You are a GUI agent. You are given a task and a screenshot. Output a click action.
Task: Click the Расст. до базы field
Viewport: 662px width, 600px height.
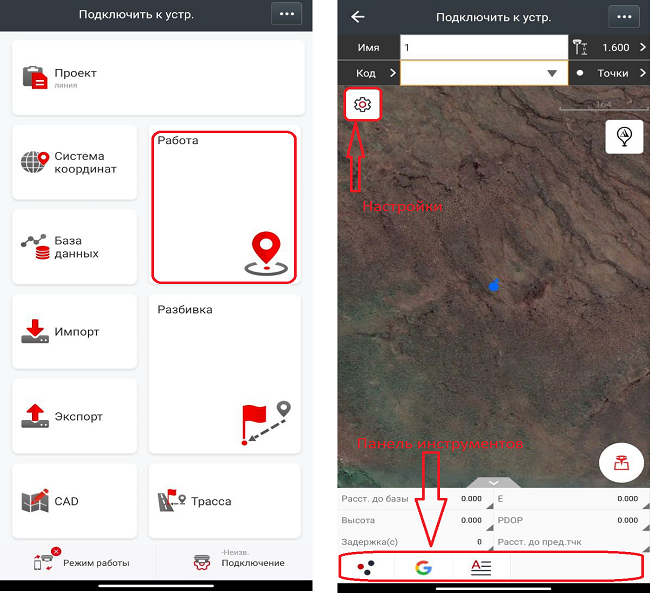415,499
